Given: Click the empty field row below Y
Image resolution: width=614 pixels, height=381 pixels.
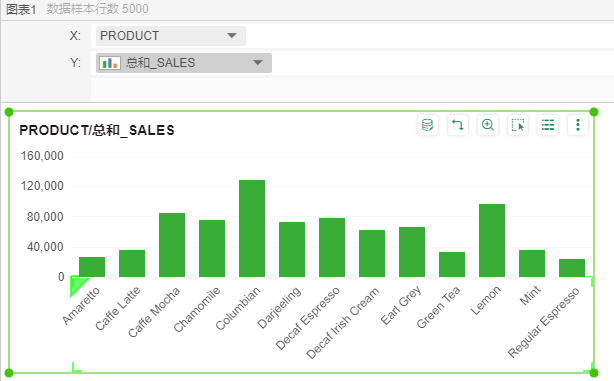Looking at the screenshot, I should coord(352,90).
